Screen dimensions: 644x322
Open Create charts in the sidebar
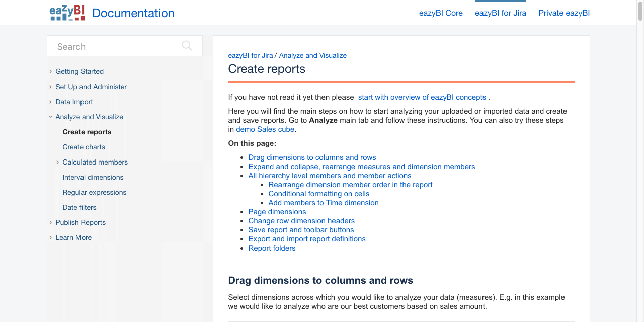coord(84,147)
